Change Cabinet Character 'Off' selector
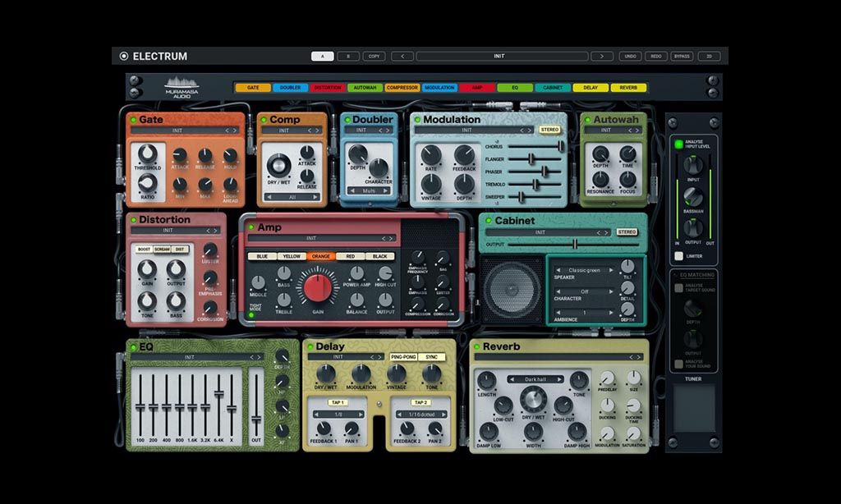841x504 pixels. click(584, 291)
